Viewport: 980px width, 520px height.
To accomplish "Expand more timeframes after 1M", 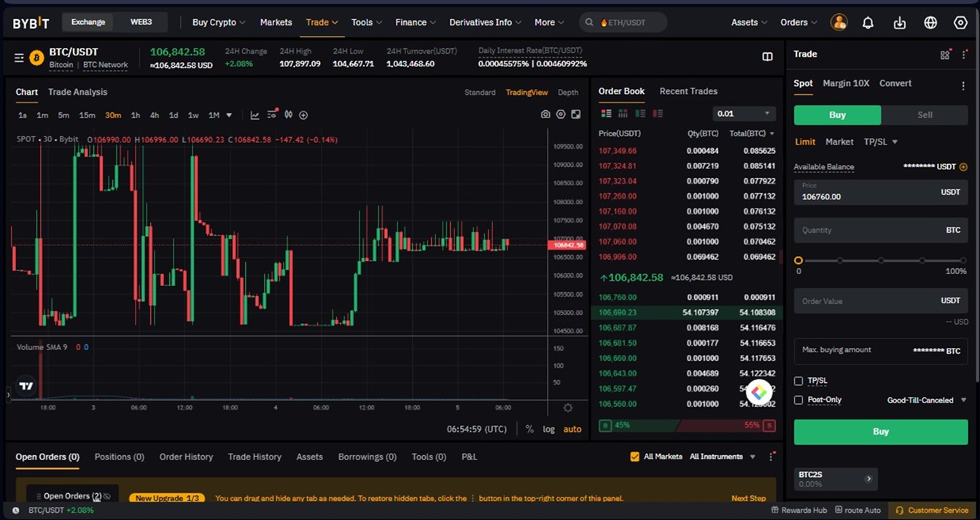I will click(x=229, y=115).
